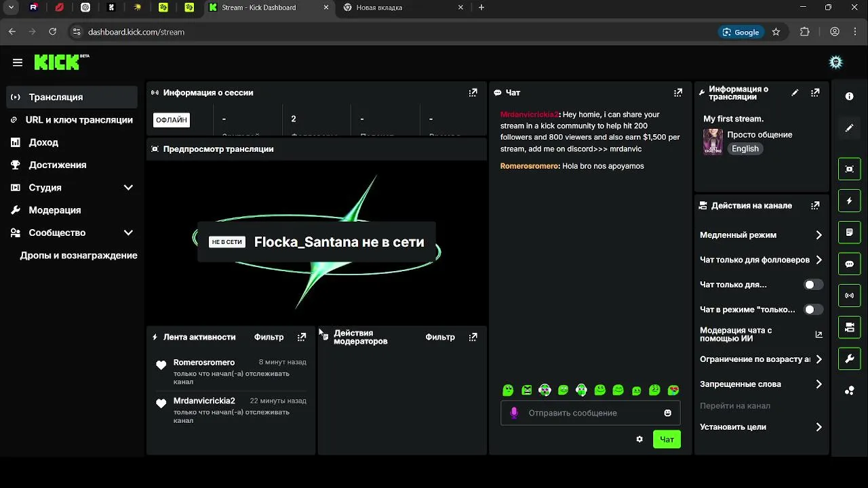Open Запрещенные слова arrow

[818, 384]
